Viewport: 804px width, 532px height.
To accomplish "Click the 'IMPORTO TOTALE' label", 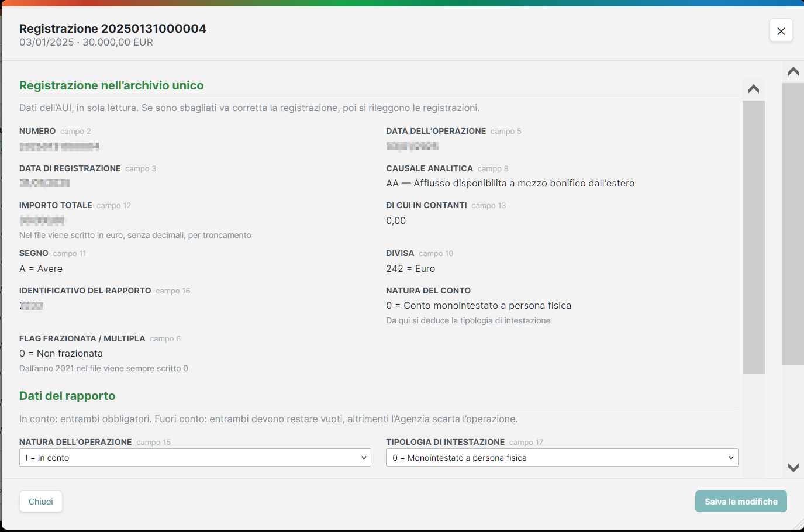I will (56, 205).
